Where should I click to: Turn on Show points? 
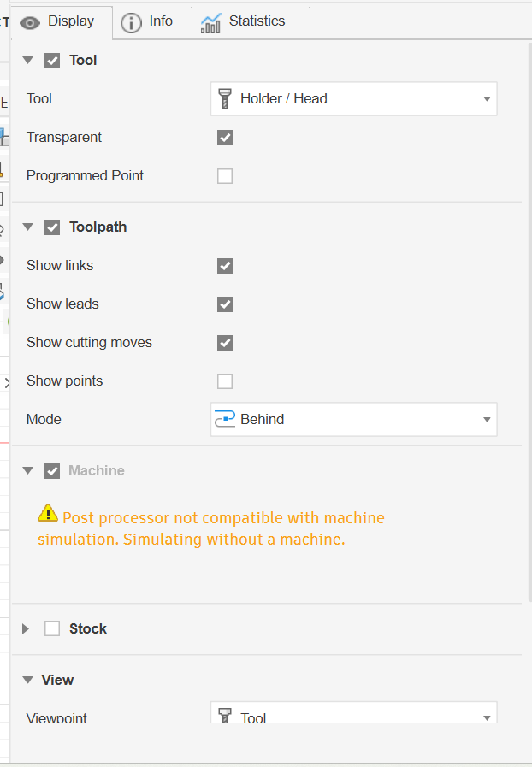click(x=225, y=381)
